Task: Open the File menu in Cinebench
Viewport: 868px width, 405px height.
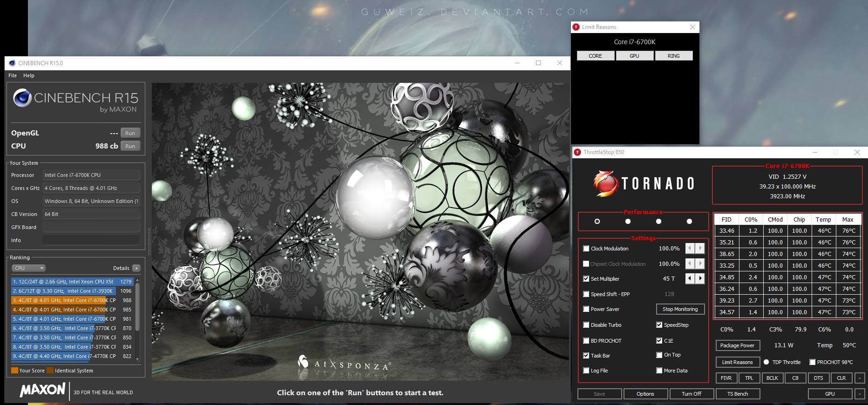Action: tap(13, 75)
